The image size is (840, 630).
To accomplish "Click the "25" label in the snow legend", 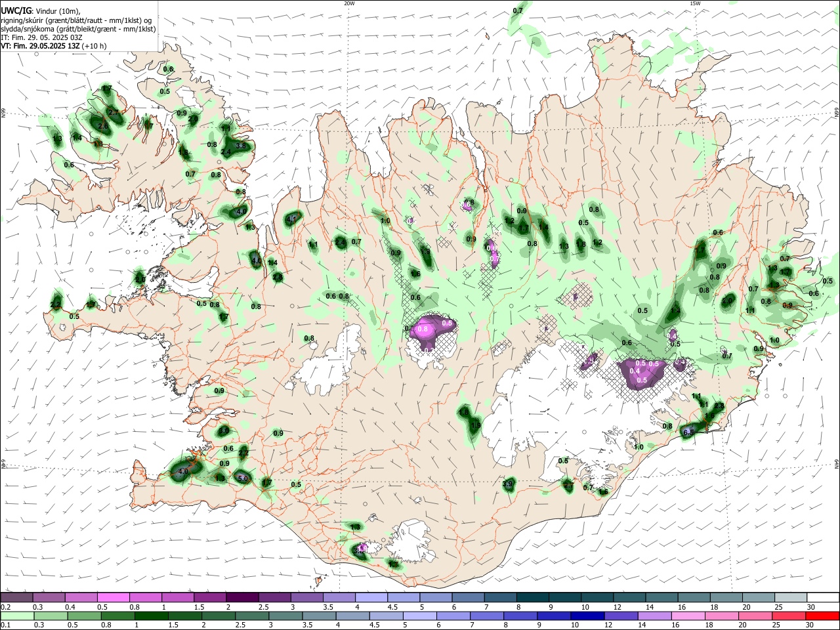I will [778, 607].
